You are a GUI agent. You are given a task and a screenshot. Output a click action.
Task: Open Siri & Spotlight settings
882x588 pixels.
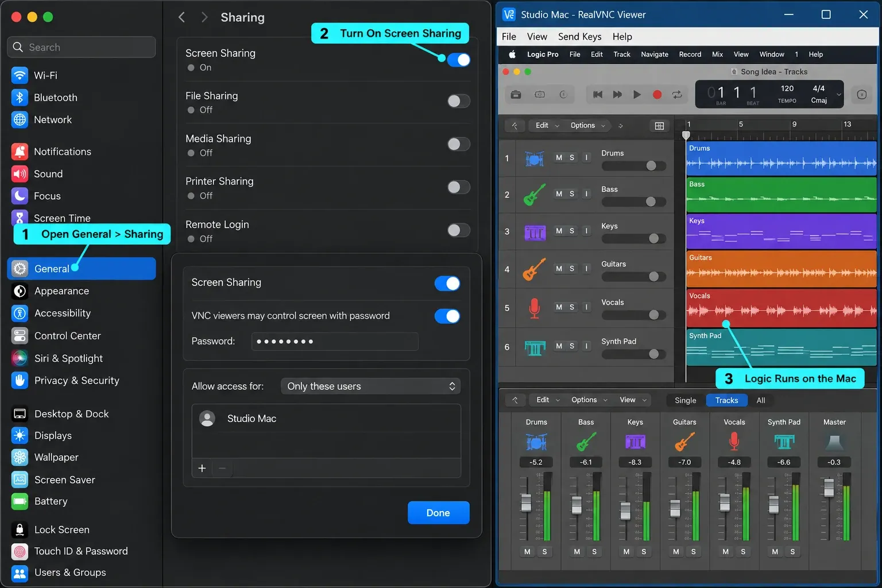tap(81, 358)
